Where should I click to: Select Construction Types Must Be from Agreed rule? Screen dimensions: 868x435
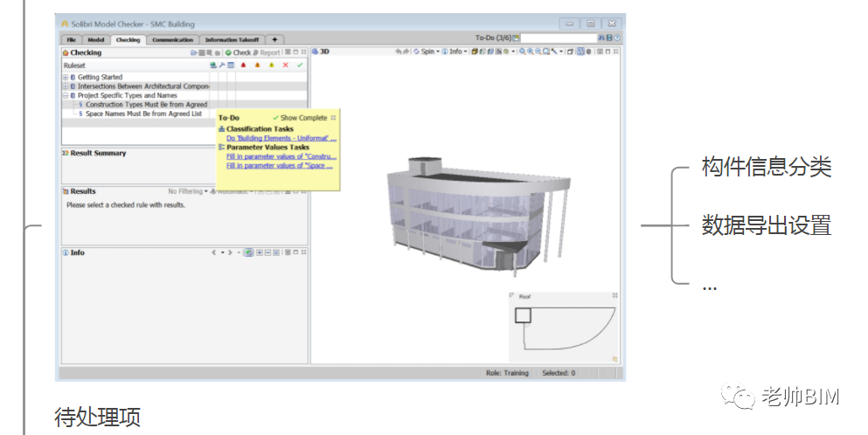(146, 105)
